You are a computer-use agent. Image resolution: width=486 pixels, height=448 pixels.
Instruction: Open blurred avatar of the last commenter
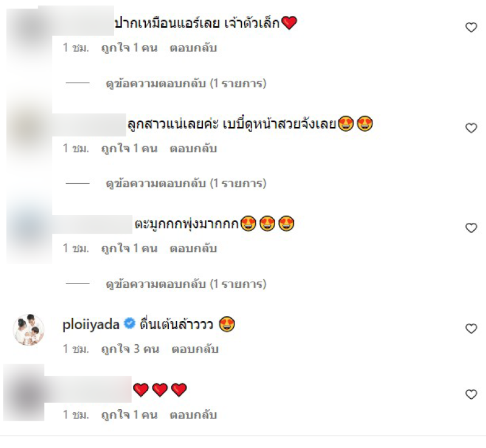coord(24,393)
